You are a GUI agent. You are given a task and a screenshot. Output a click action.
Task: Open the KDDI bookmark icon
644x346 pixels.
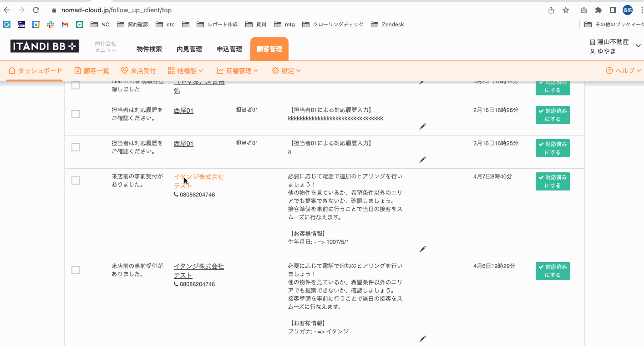[21, 25]
